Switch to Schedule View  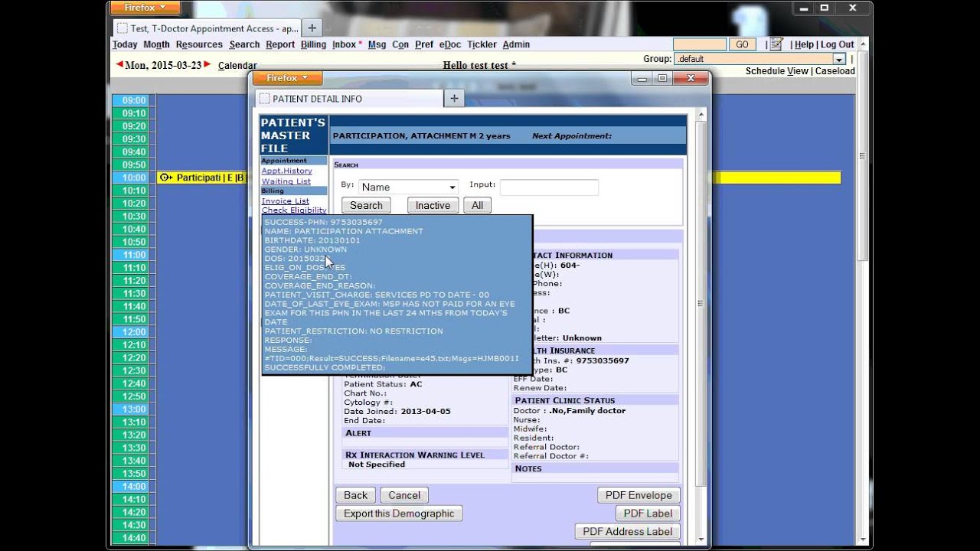point(777,71)
